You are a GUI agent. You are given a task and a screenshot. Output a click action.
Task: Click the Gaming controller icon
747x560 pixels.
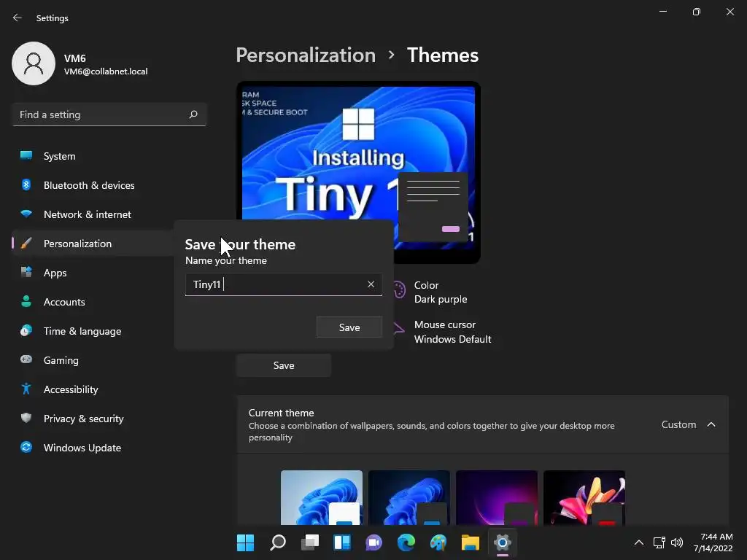[x=26, y=359]
